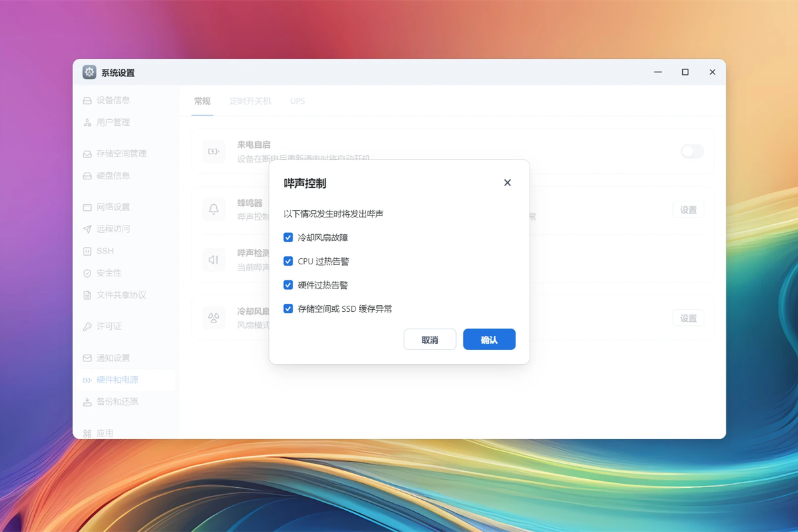
Task: Open 通知设置 envelope icon
Action: pyautogui.click(x=87, y=358)
